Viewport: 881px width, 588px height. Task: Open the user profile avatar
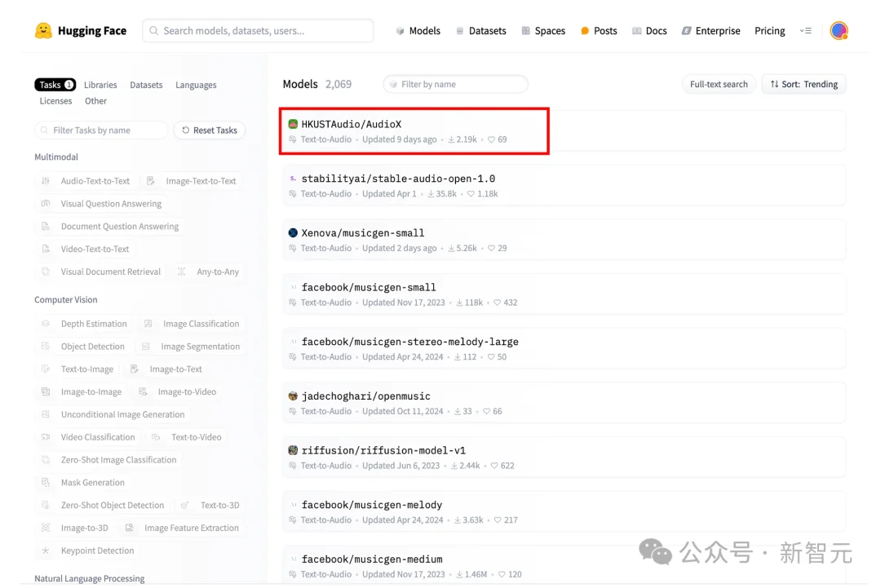tap(839, 31)
